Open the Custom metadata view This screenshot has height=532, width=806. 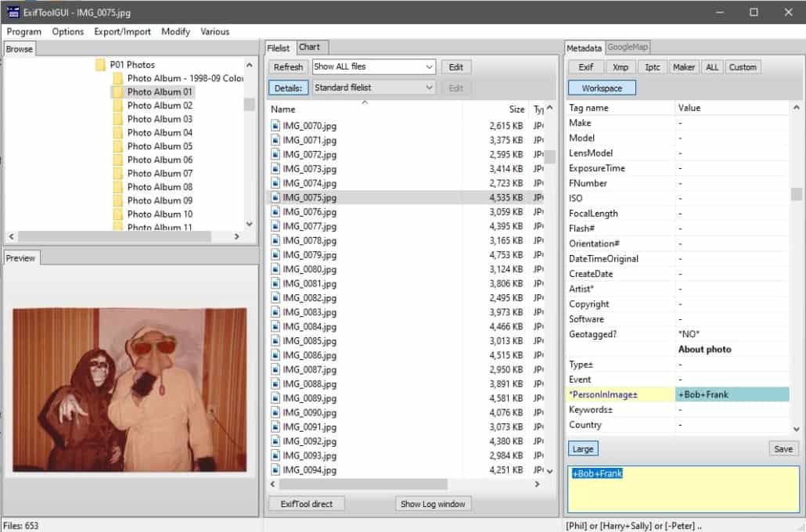(742, 66)
